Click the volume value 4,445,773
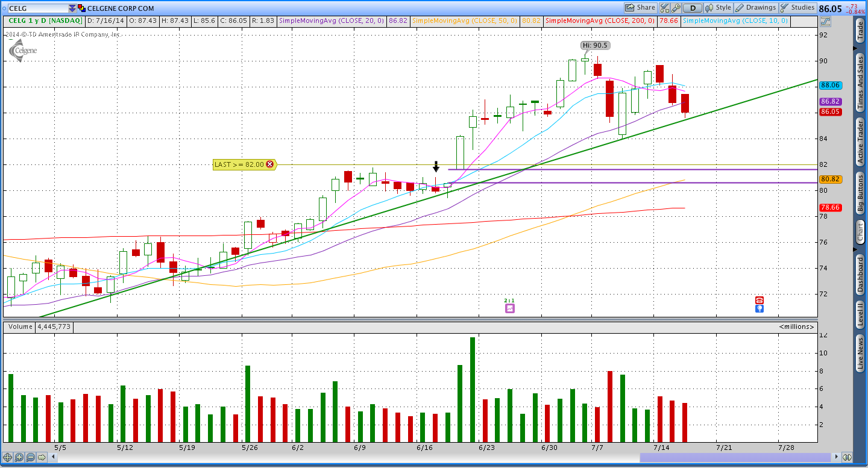 coord(54,326)
